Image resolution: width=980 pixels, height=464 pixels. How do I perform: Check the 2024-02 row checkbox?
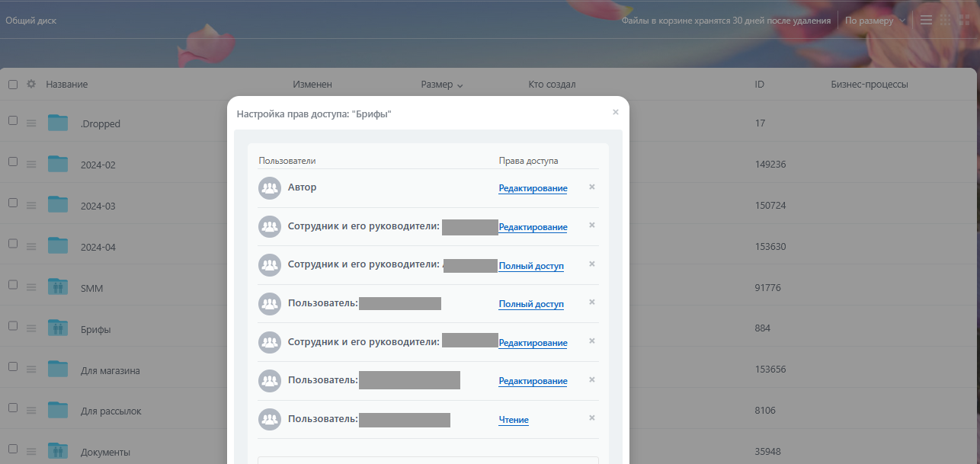[13, 162]
